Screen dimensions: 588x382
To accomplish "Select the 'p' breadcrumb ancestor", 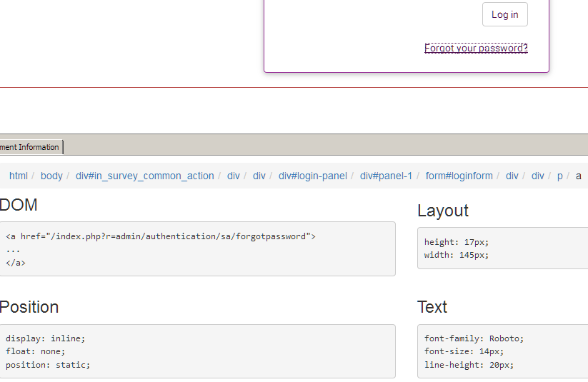I will point(560,176).
